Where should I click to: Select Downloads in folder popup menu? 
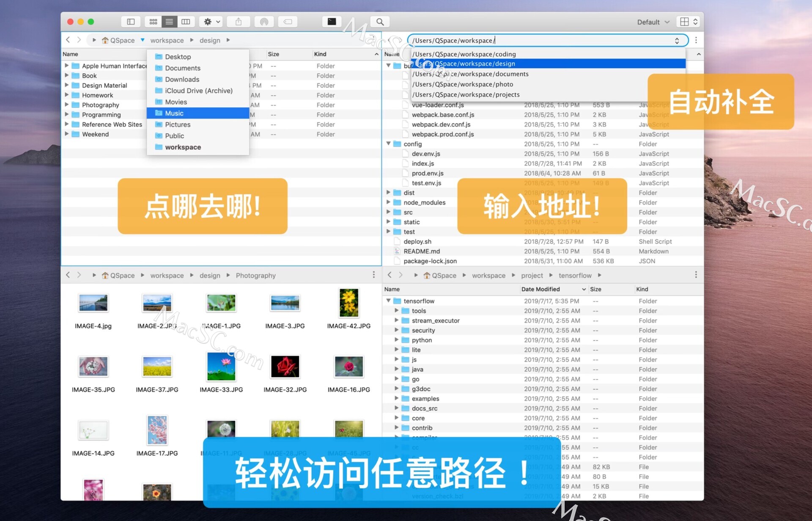198,80
